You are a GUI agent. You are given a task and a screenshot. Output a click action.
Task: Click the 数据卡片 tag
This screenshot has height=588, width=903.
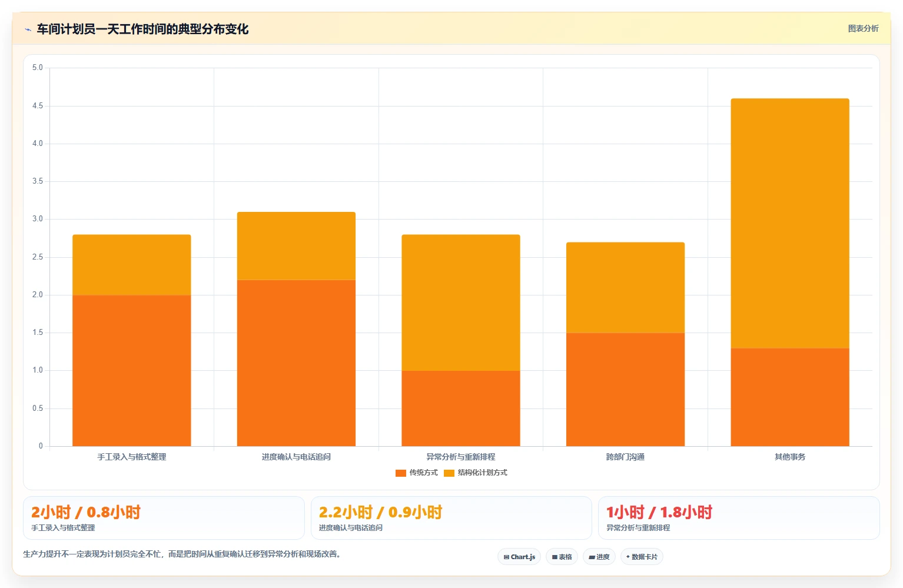point(642,557)
